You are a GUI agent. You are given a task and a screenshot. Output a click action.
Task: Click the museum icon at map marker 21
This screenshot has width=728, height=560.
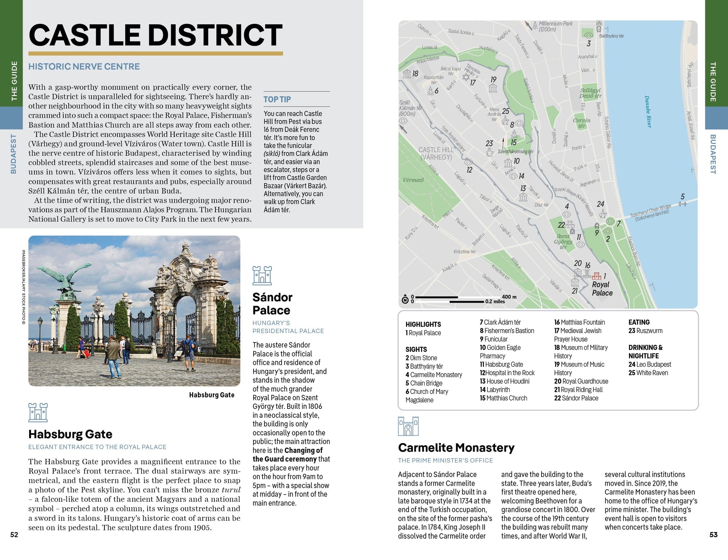(x=575, y=282)
